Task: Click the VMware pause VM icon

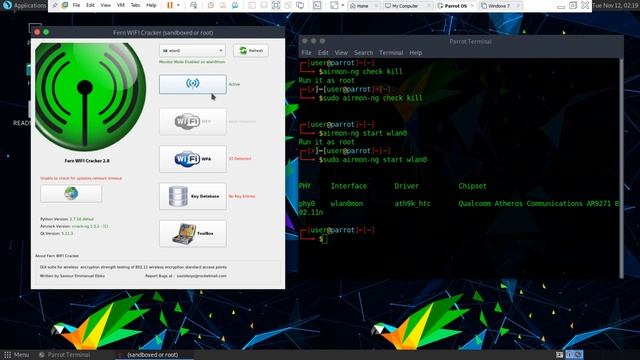Action: pyautogui.click(x=170, y=5)
